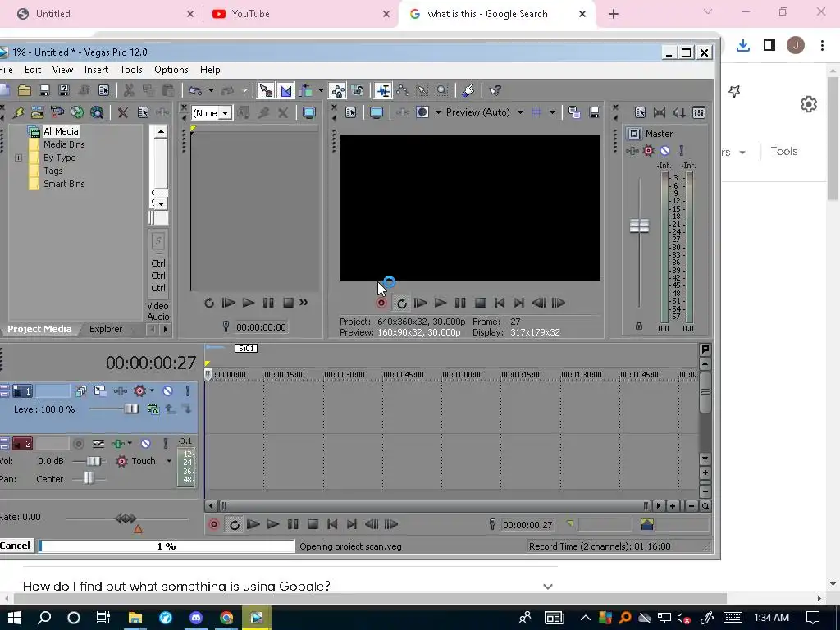Expand the People also ask question chevron

tap(547, 586)
